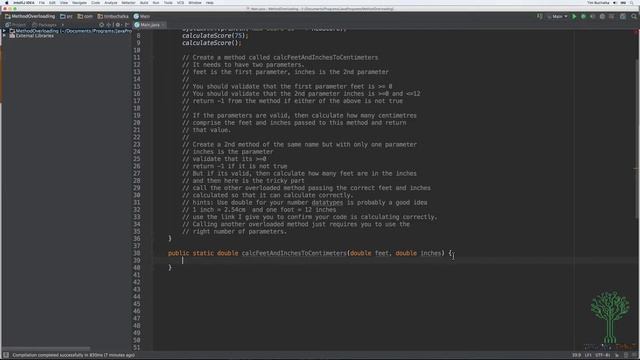Click the VCS update toolbar icon
This screenshot has width=640, height=360.
tap(602, 16)
